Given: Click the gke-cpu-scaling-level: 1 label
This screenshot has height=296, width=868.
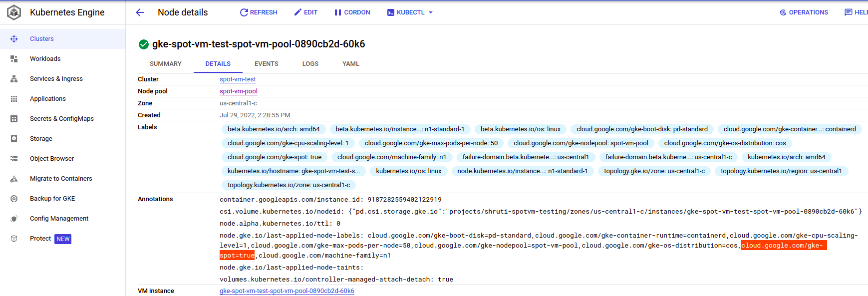Looking at the screenshot, I should tap(288, 143).
